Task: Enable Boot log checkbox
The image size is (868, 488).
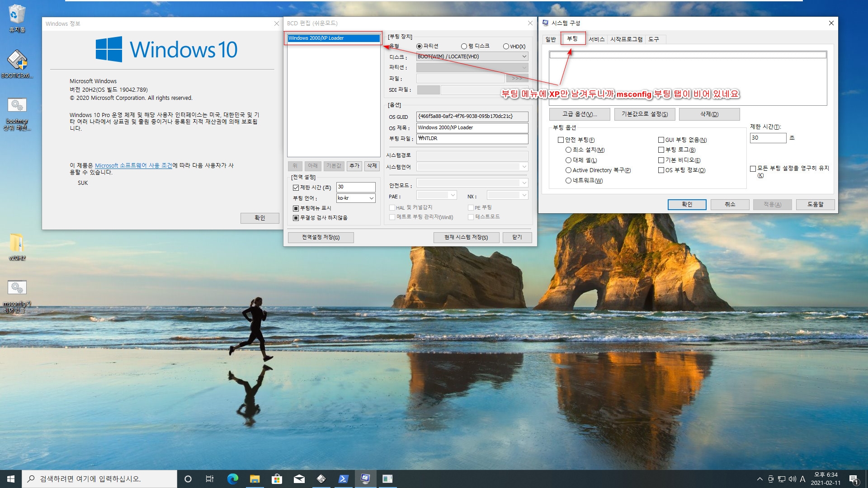Action: [661, 150]
